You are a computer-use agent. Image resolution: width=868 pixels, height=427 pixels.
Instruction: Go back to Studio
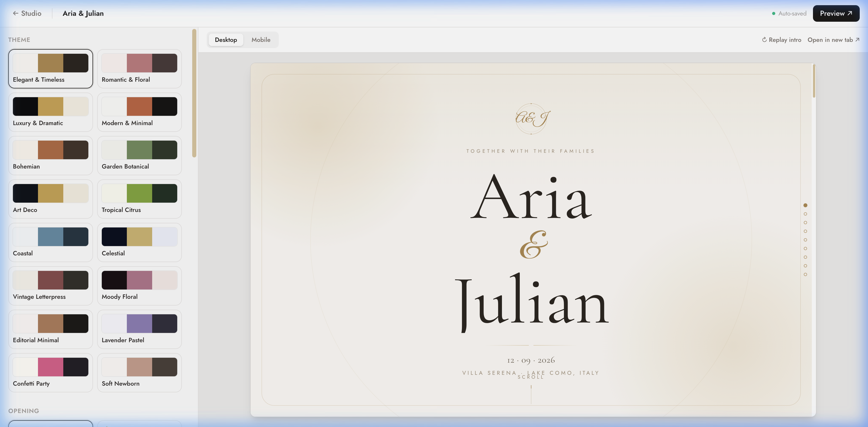pyautogui.click(x=27, y=13)
